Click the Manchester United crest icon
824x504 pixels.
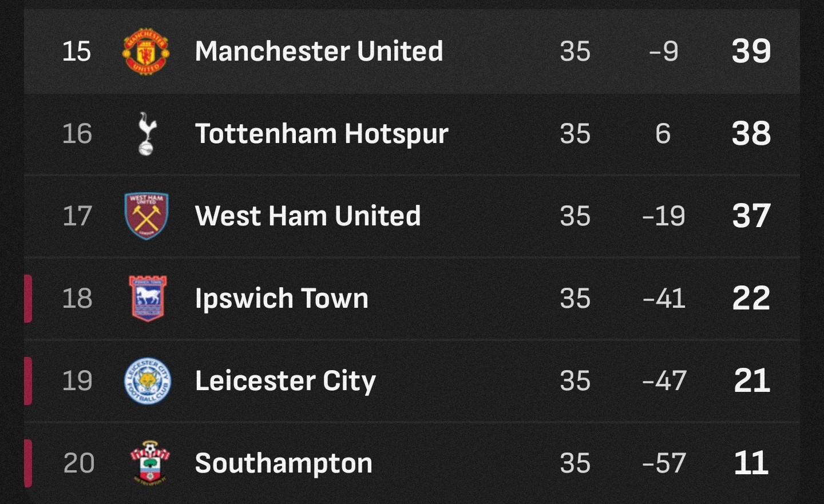tap(146, 51)
